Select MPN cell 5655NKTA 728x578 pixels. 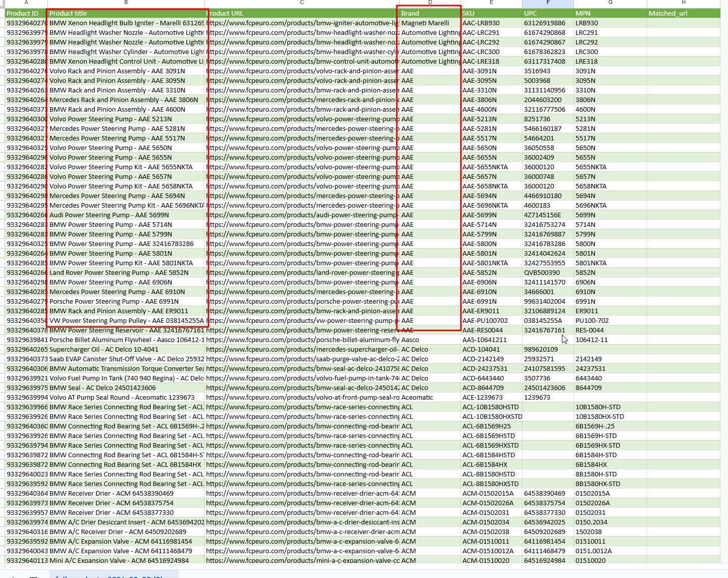(610, 167)
